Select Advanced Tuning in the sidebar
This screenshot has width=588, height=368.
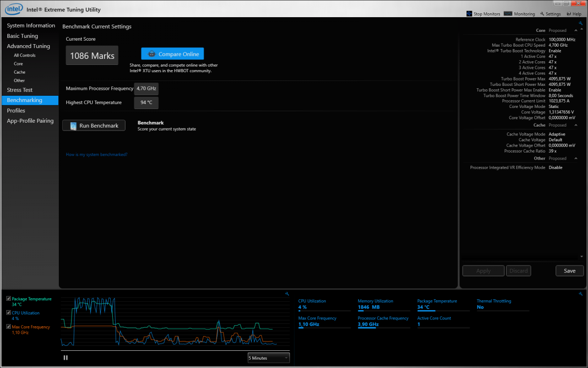click(28, 46)
